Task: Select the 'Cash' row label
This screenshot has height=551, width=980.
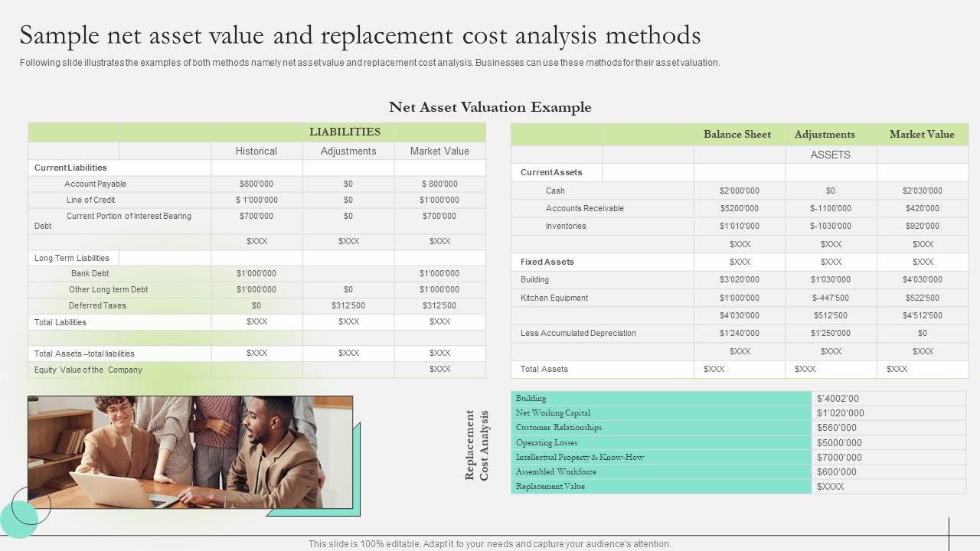Action: pyautogui.click(x=555, y=191)
